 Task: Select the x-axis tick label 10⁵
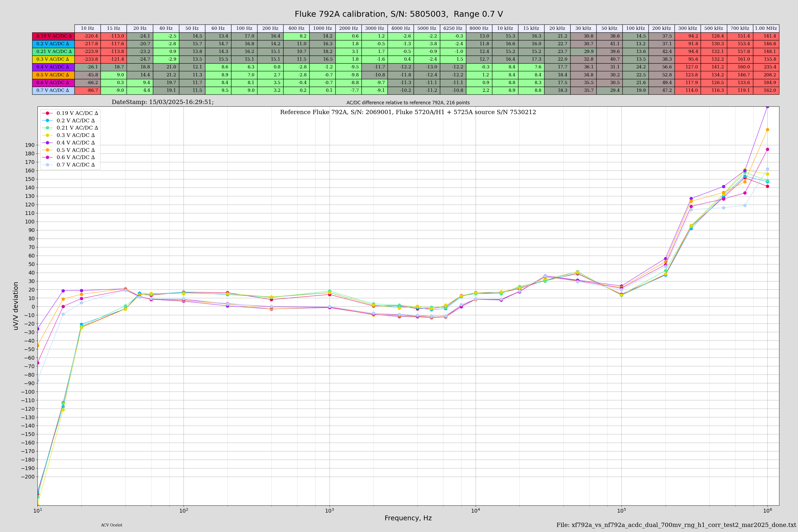(x=622, y=510)
